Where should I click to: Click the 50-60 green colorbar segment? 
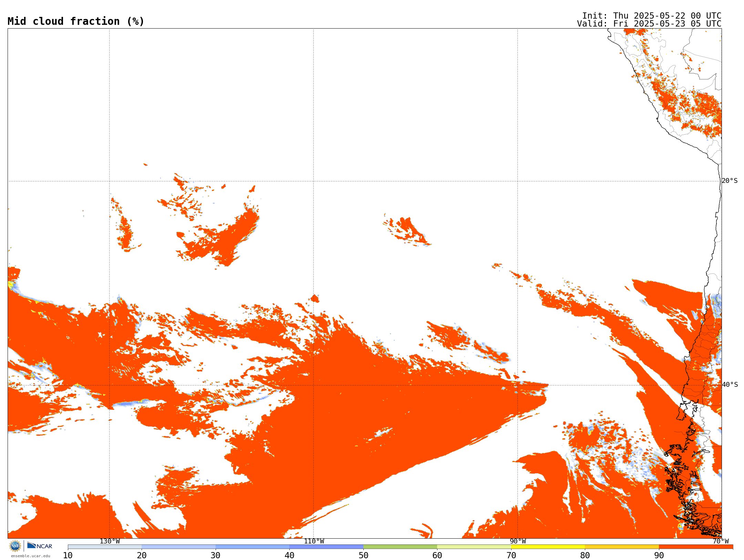click(400, 547)
